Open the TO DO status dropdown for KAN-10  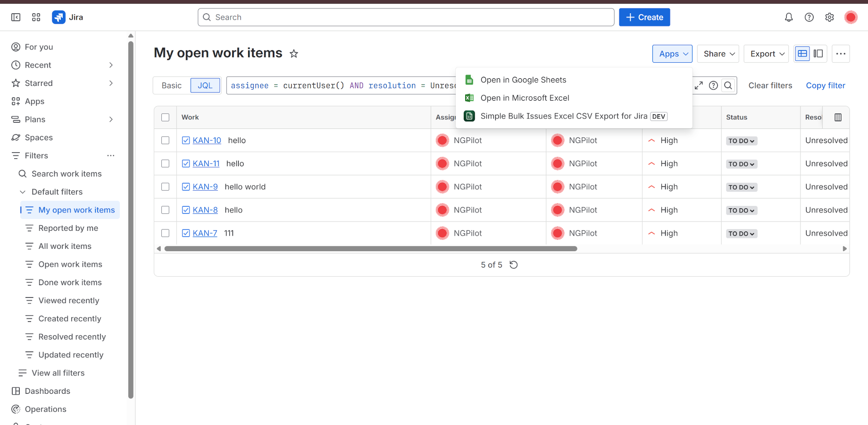(x=742, y=141)
